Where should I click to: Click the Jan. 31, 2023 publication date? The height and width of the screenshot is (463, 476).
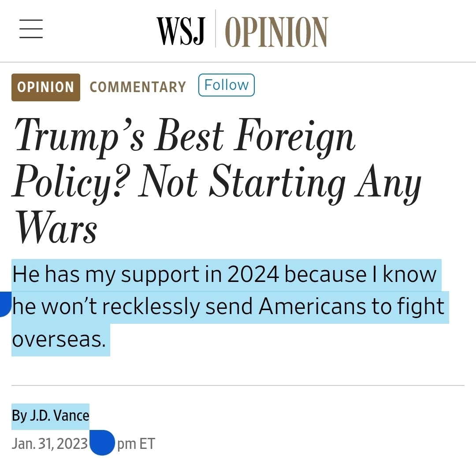click(50, 443)
